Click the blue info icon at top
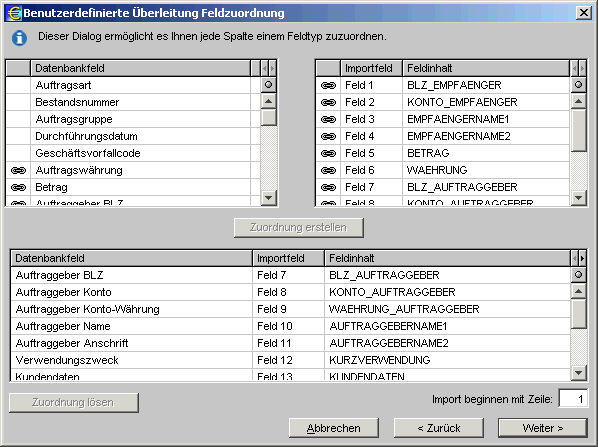 pyautogui.click(x=19, y=38)
